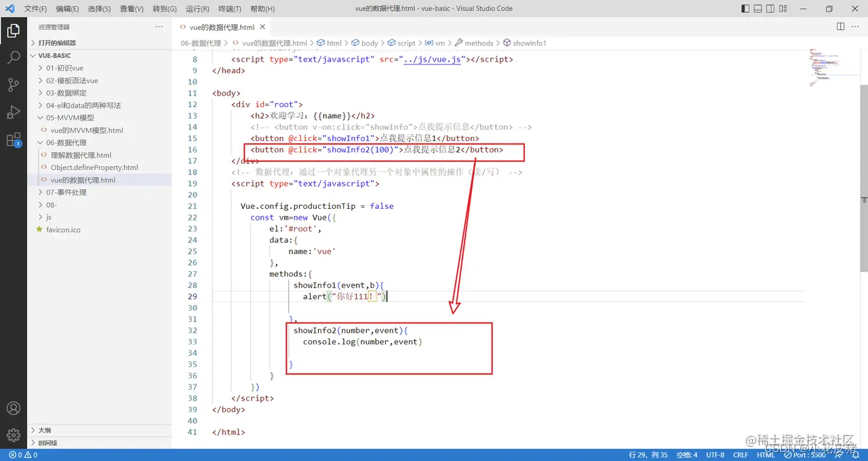The image size is (868, 461).
Task: Click the script breadcrumb segment
Action: coord(401,43)
